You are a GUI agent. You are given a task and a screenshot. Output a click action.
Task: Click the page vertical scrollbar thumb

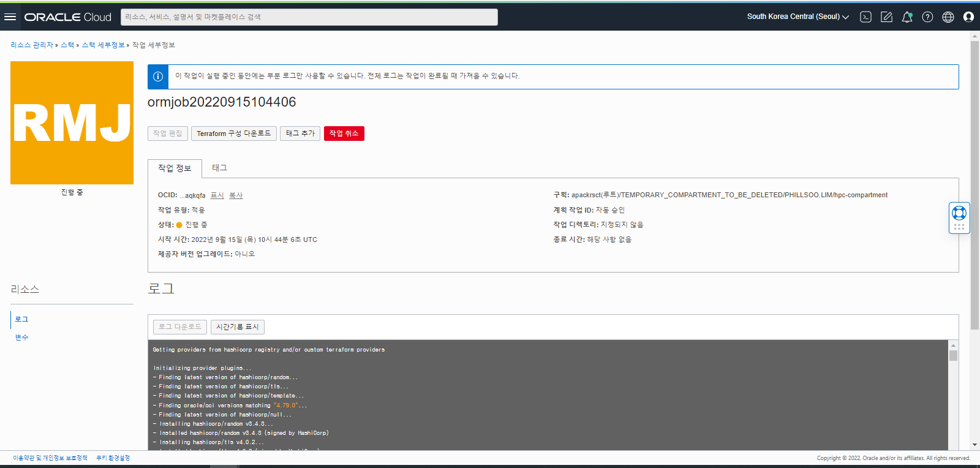click(x=974, y=184)
